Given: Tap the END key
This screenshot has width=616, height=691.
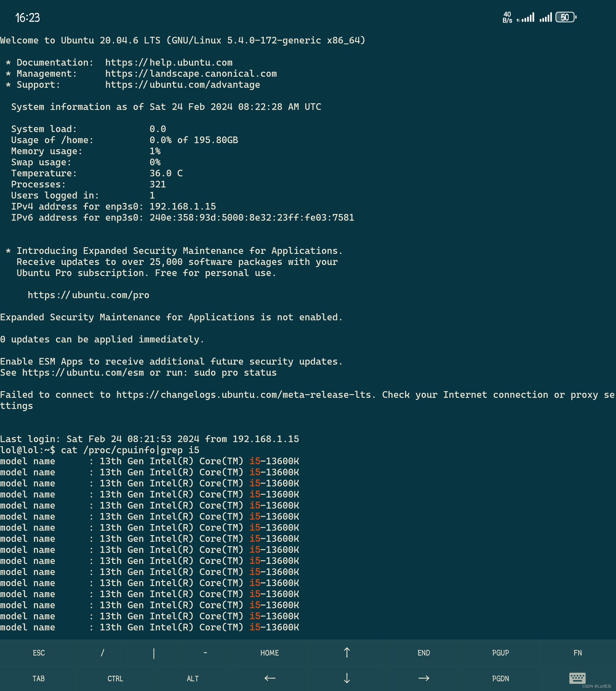Looking at the screenshot, I should [x=423, y=653].
